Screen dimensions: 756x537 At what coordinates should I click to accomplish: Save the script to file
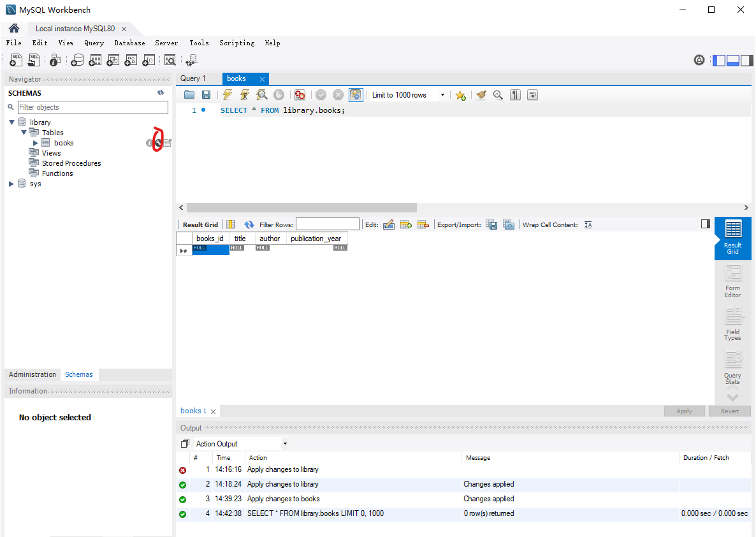206,94
